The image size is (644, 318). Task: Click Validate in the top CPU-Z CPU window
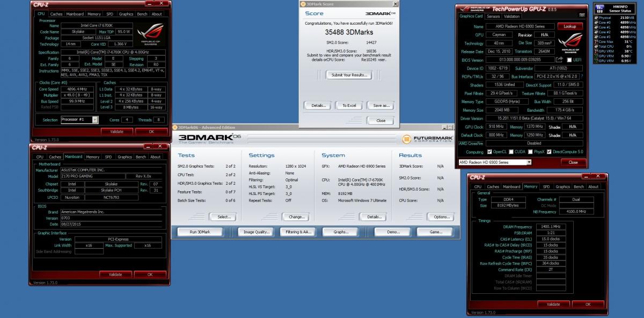pyautogui.click(x=116, y=131)
